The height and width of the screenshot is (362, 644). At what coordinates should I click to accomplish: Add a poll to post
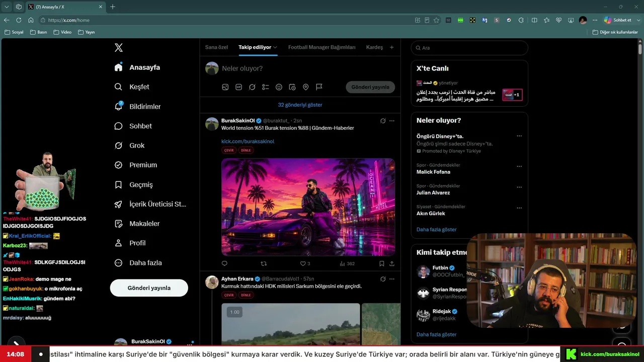(266, 87)
